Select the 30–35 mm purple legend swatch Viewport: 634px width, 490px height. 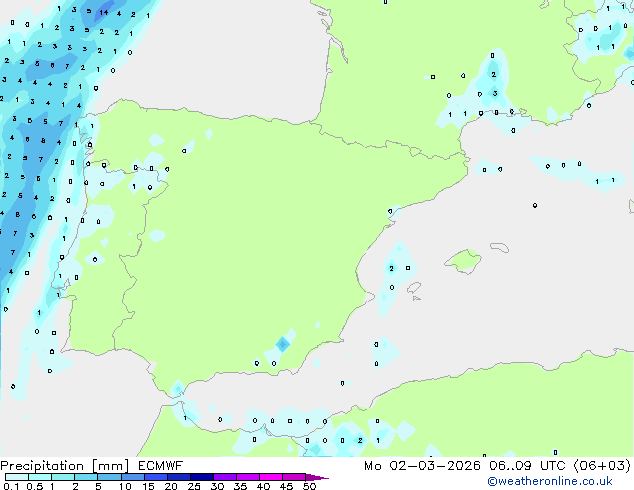click(x=225, y=477)
